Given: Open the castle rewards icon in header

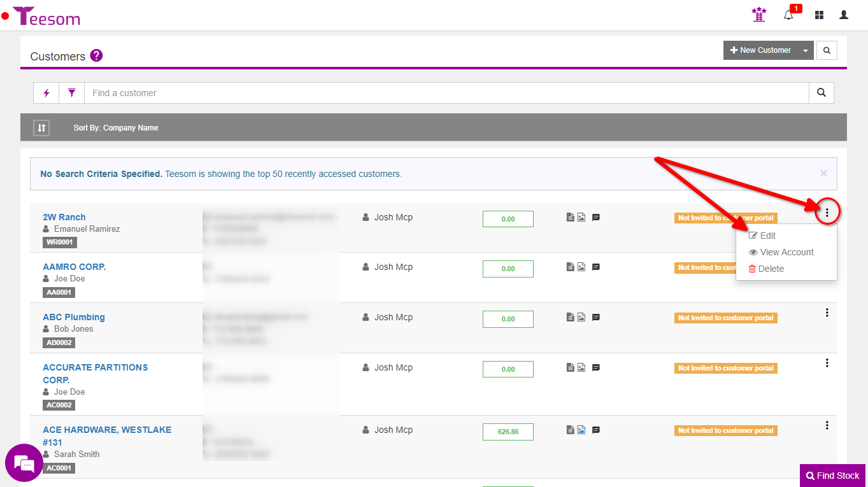Looking at the screenshot, I should click(x=759, y=15).
